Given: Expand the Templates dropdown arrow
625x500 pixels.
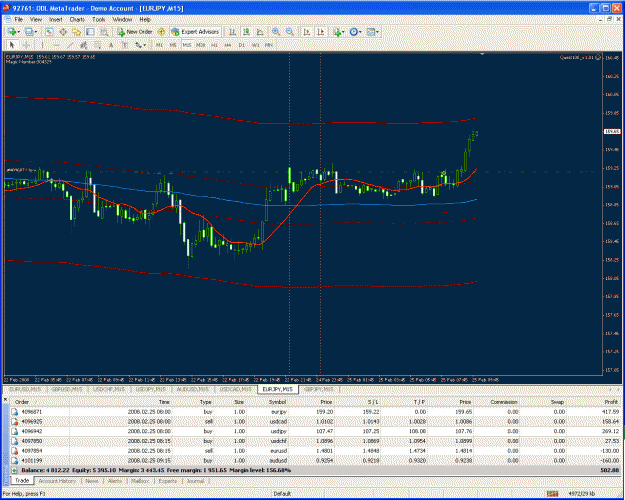Looking at the screenshot, I should coord(377,32).
